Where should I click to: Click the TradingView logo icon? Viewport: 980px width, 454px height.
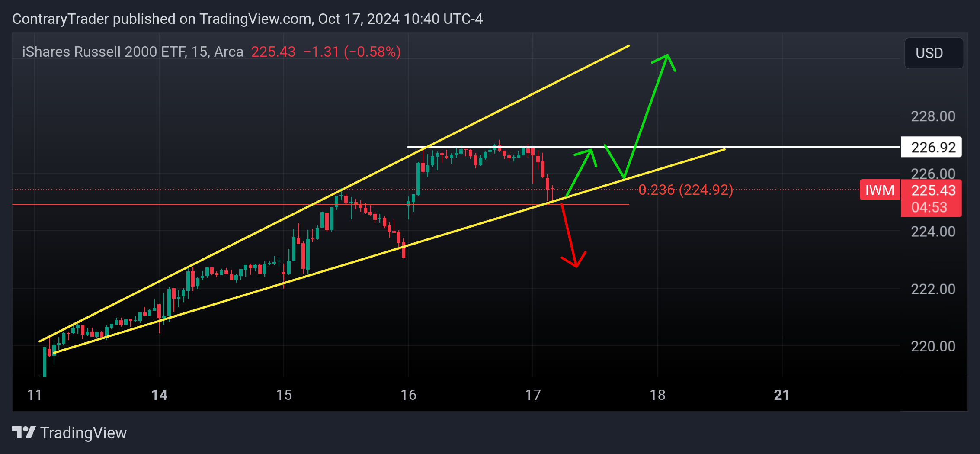[x=24, y=432]
